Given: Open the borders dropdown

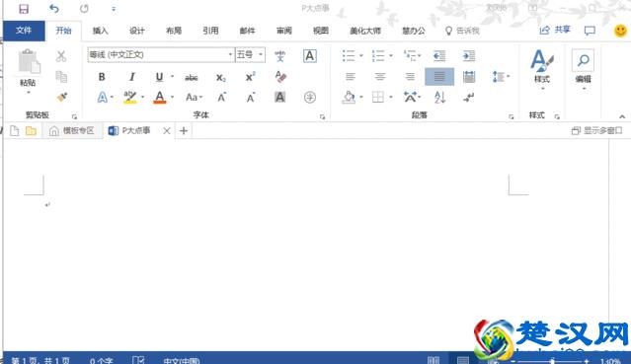Looking at the screenshot, I should point(390,98).
